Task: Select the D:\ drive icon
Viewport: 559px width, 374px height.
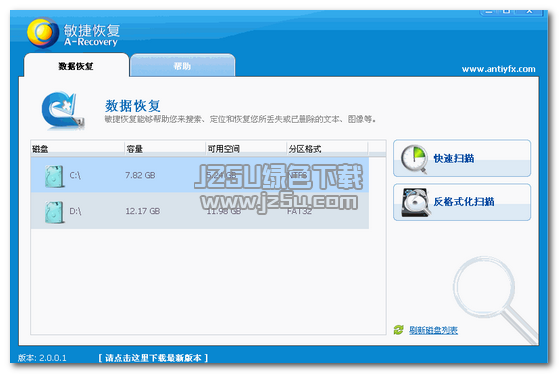Action: pyautogui.click(x=55, y=212)
